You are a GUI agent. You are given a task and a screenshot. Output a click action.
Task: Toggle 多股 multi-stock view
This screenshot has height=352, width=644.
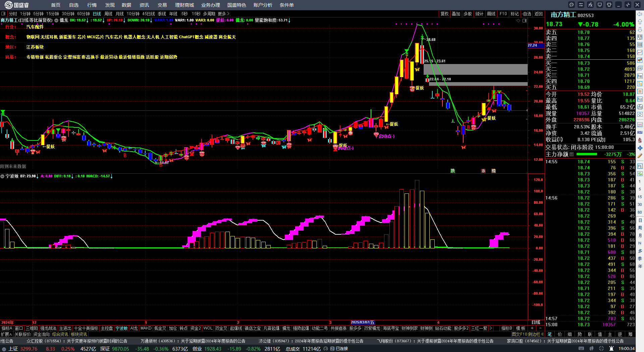(x=468, y=14)
